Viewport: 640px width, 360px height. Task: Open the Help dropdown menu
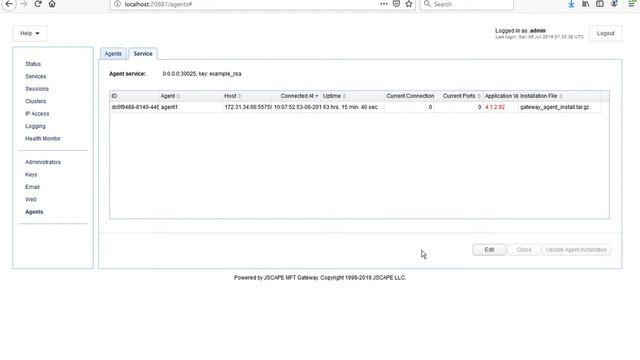[x=30, y=33]
